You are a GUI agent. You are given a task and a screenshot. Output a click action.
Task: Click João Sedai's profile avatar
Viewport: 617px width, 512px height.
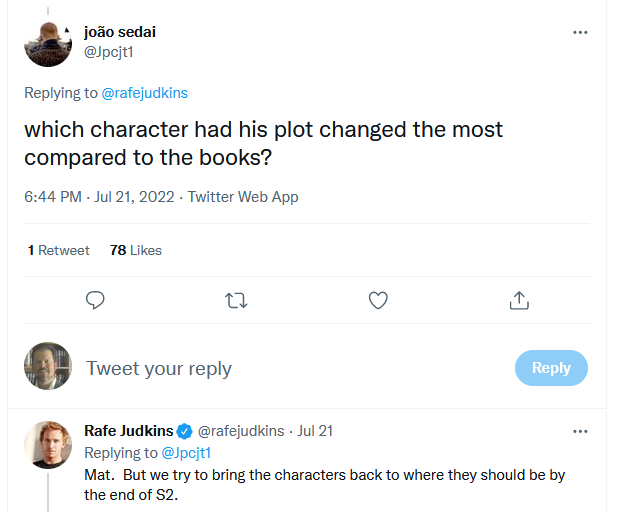(x=48, y=42)
